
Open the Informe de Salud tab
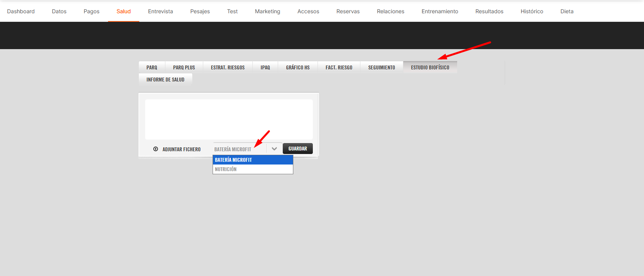(x=165, y=80)
